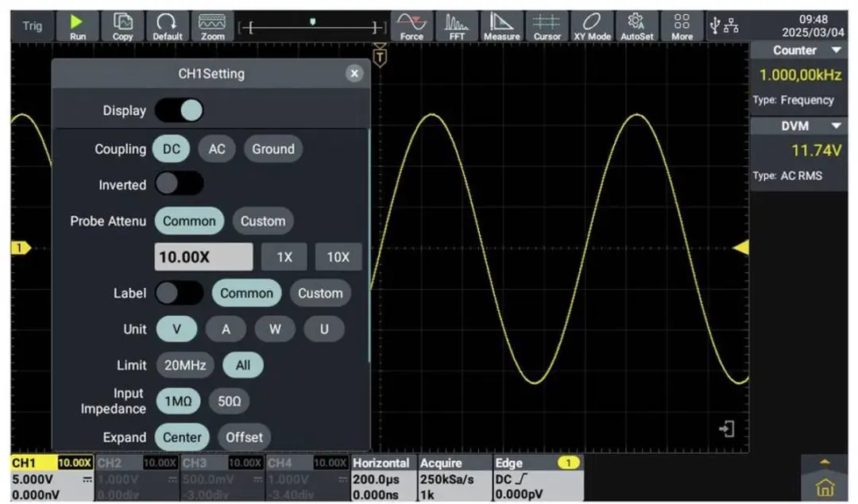
Task: Turn on the Label switch
Action: pos(179,293)
